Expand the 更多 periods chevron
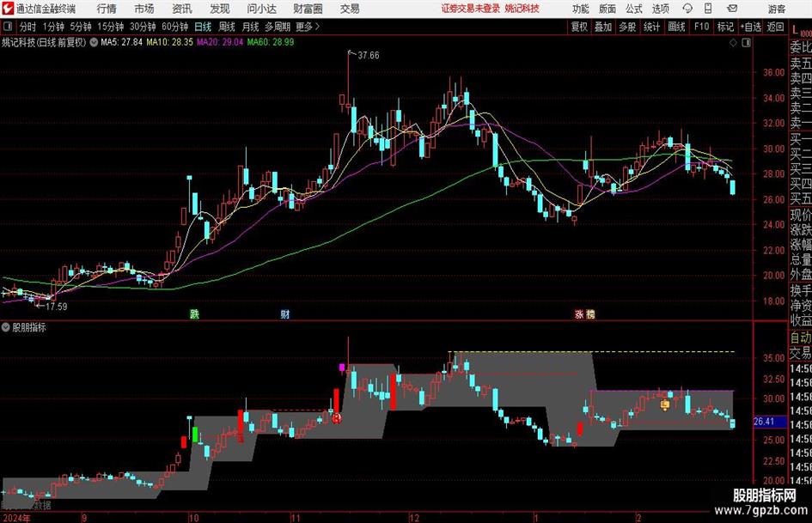 coord(317,27)
